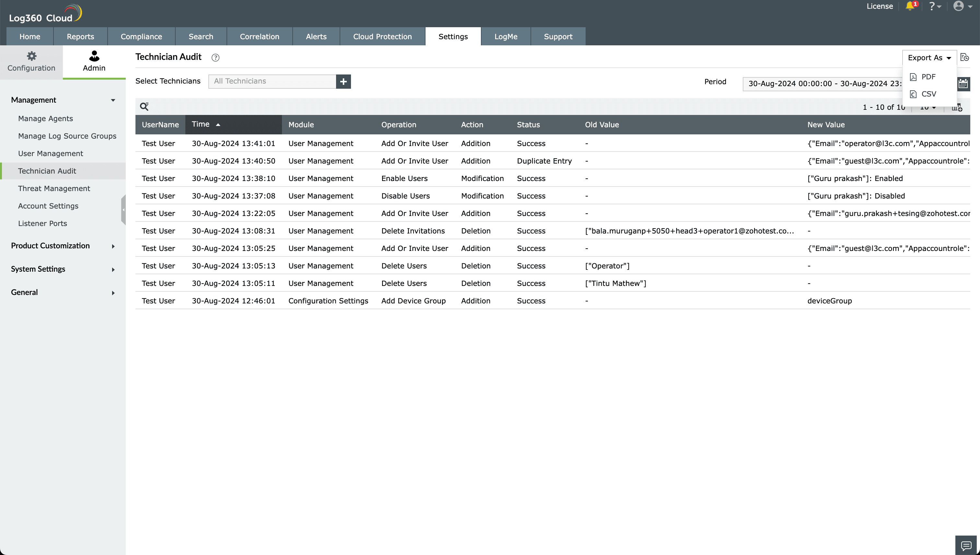Click the Technician Audit help icon

tap(216, 58)
